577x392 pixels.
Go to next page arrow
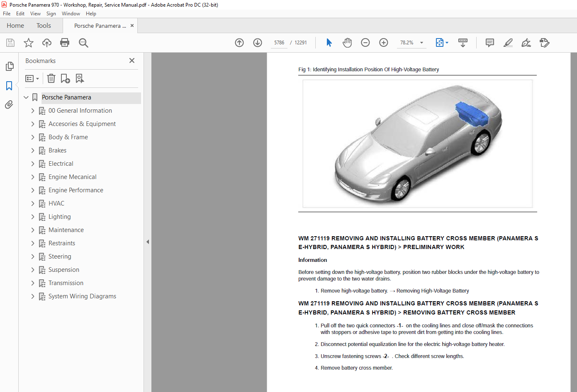click(x=258, y=43)
